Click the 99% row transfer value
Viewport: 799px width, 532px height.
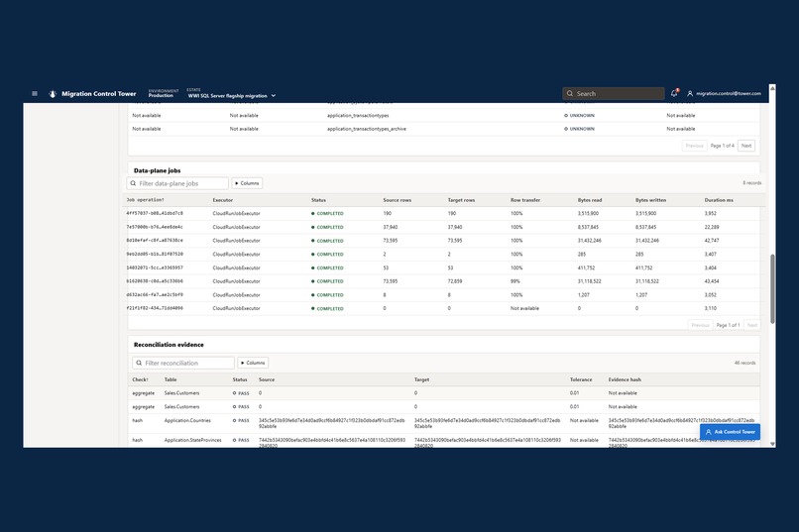[515, 281]
